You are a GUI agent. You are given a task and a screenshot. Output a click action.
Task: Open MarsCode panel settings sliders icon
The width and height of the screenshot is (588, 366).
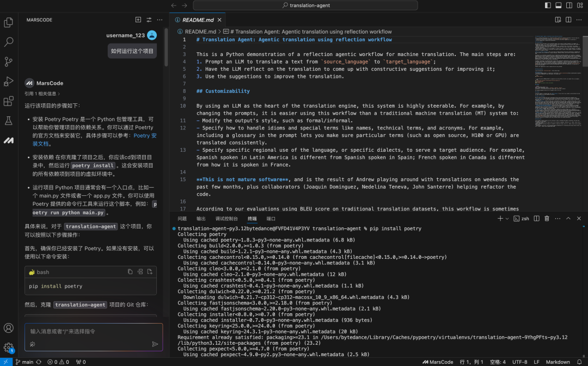(x=149, y=20)
